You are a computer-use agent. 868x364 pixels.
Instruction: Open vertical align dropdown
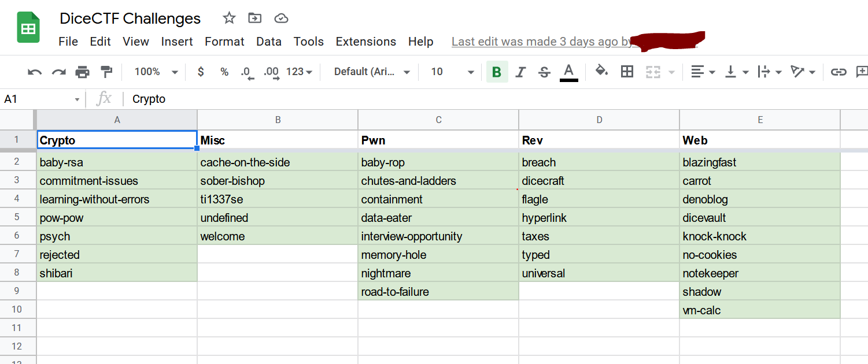pyautogui.click(x=737, y=72)
